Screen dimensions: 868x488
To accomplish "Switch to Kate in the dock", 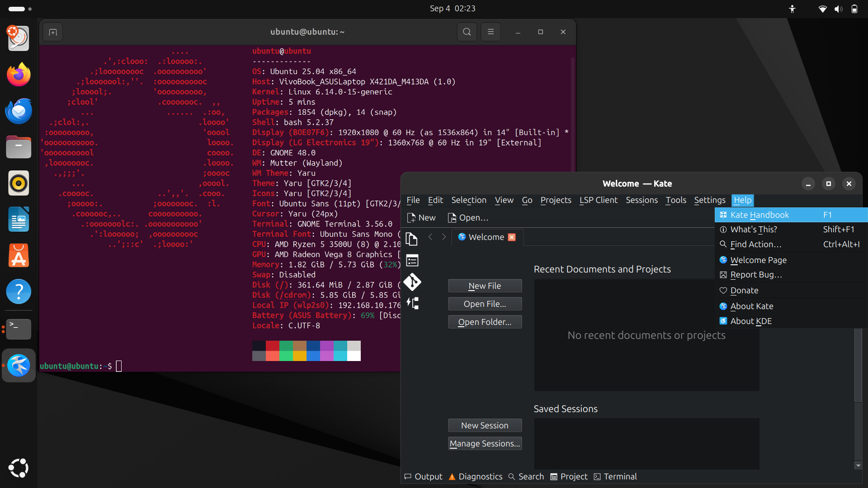I will pos(19,365).
